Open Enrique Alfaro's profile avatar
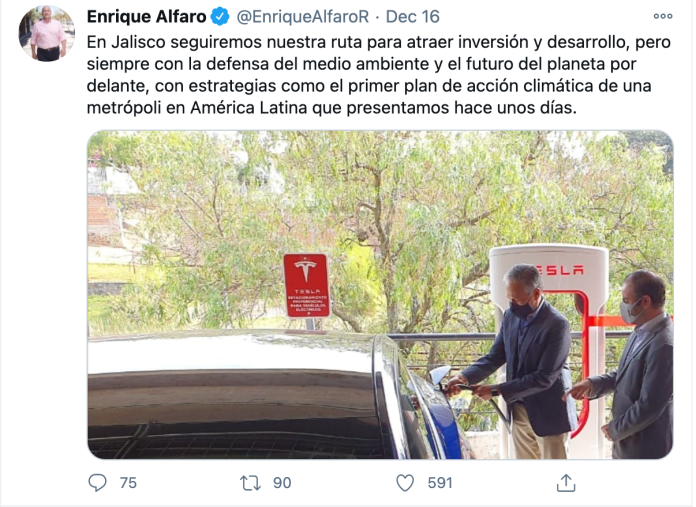Screen dimensions: 696x507 47,34
